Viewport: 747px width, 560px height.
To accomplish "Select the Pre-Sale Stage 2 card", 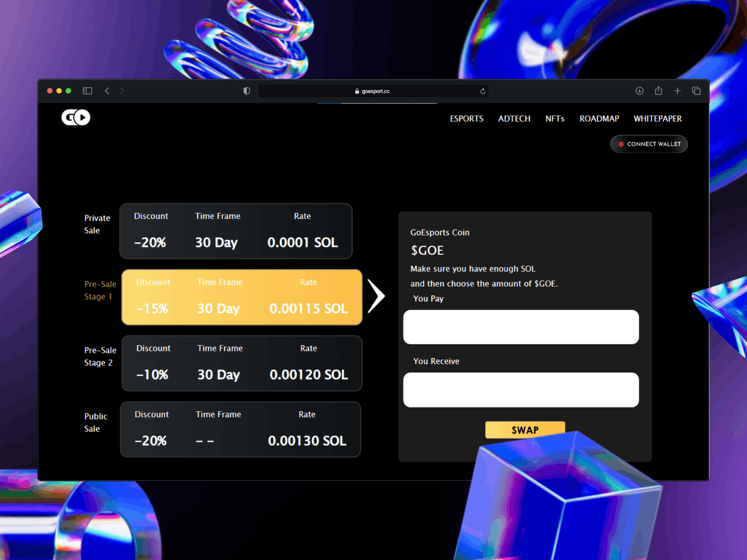I will (242, 364).
